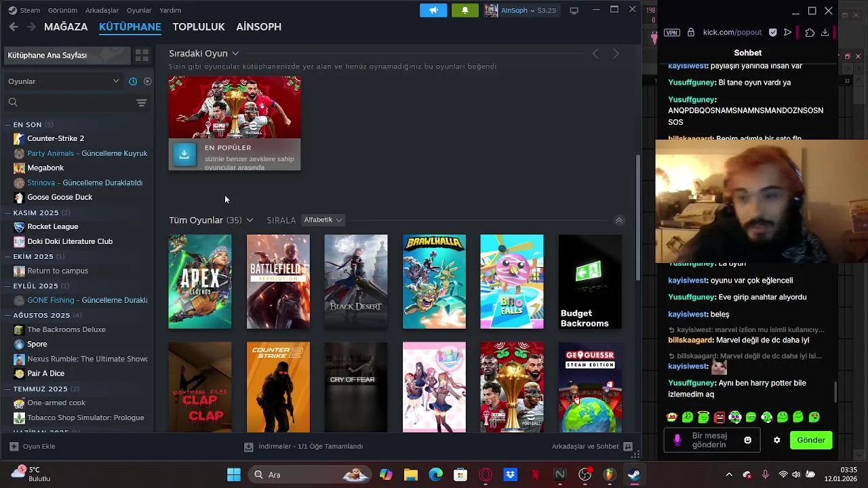Open Battlefield Revolution game cover

(x=278, y=282)
